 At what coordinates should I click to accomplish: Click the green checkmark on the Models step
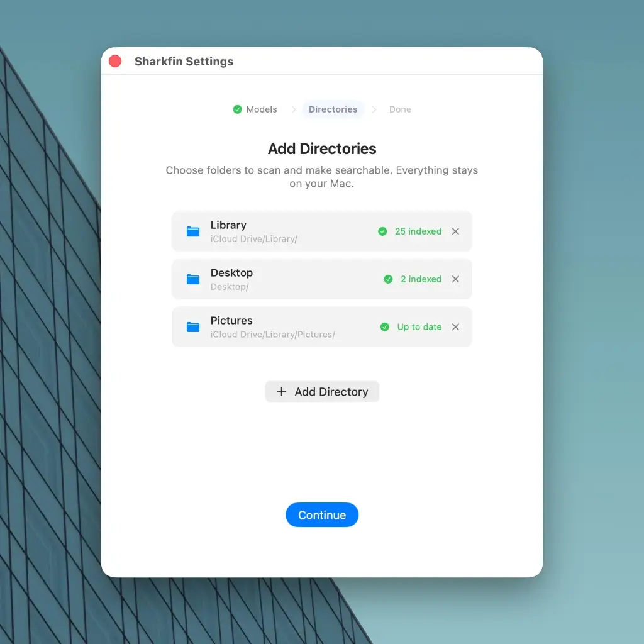[237, 109]
